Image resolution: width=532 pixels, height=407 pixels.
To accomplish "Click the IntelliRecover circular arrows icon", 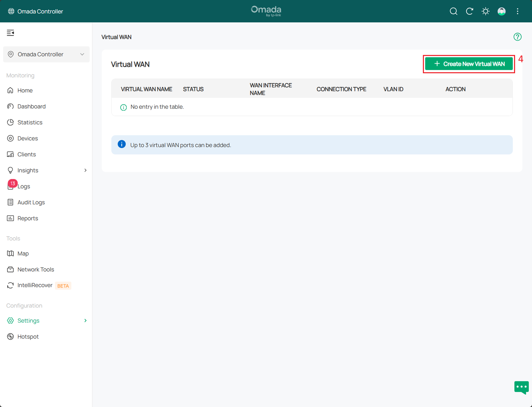I will click(x=10, y=285).
